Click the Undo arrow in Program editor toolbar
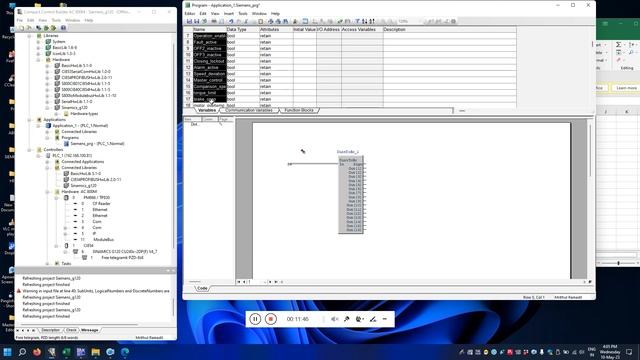The image size is (640, 360). [x=231, y=21]
